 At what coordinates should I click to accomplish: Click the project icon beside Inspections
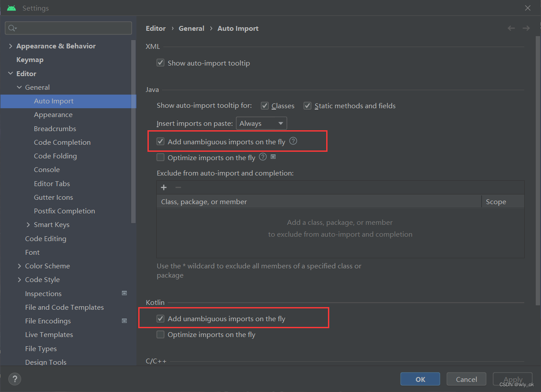[x=124, y=293]
